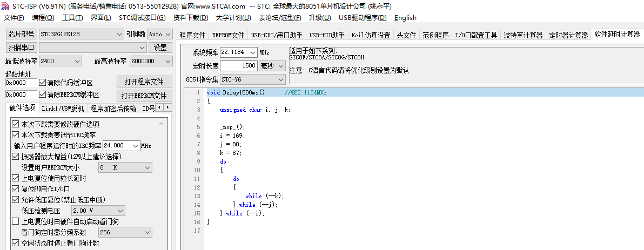Viewport: 644px width, 250px height.
Task: Toggle 清除代码缓冲区 checkbox
Action: [x=42, y=82]
